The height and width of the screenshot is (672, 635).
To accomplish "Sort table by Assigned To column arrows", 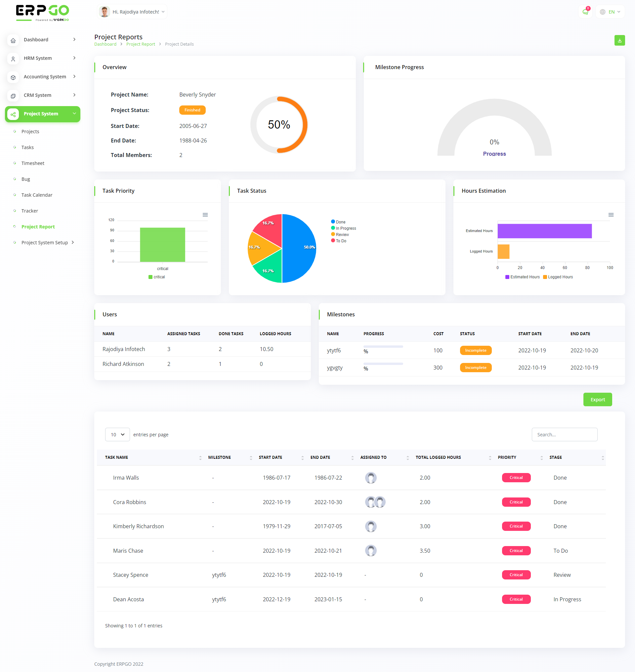I will [407, 458].
